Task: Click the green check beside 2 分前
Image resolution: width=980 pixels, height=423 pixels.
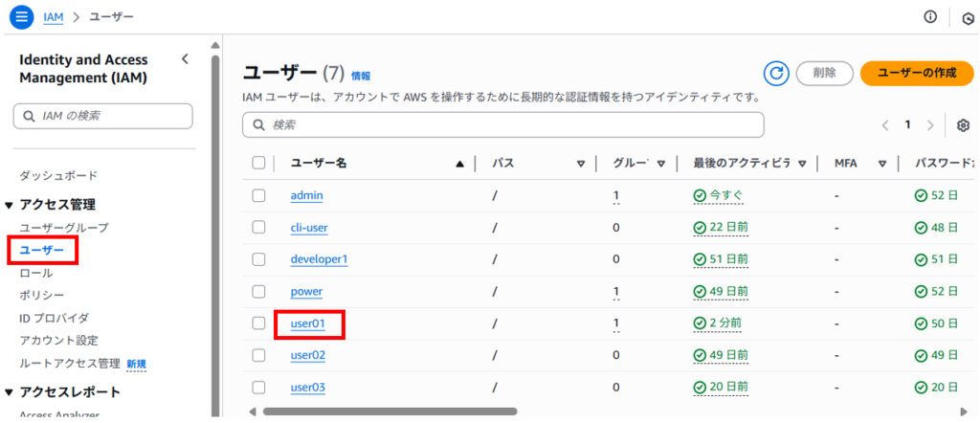Action: point(700,323)
